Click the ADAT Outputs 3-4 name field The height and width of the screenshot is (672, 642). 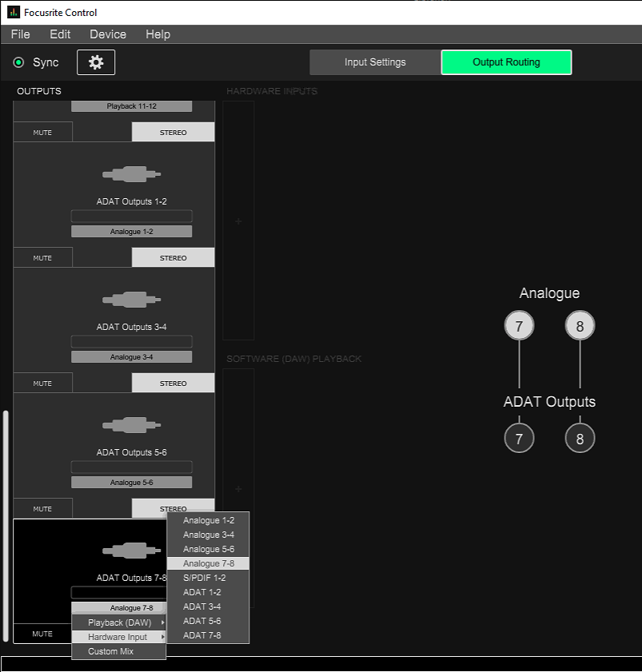pyautogui.click(x=131, y=341)
